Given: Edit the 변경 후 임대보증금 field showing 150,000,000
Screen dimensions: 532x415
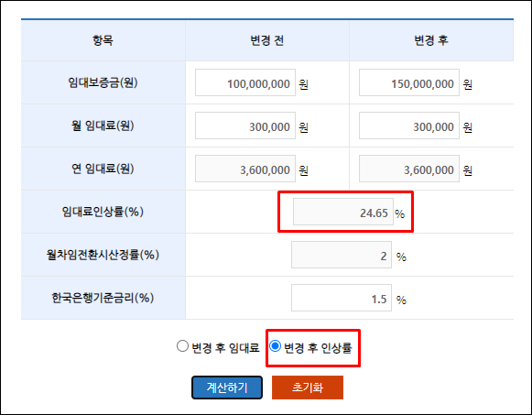Looking at the screenshot, I should (x=409, y=82).
